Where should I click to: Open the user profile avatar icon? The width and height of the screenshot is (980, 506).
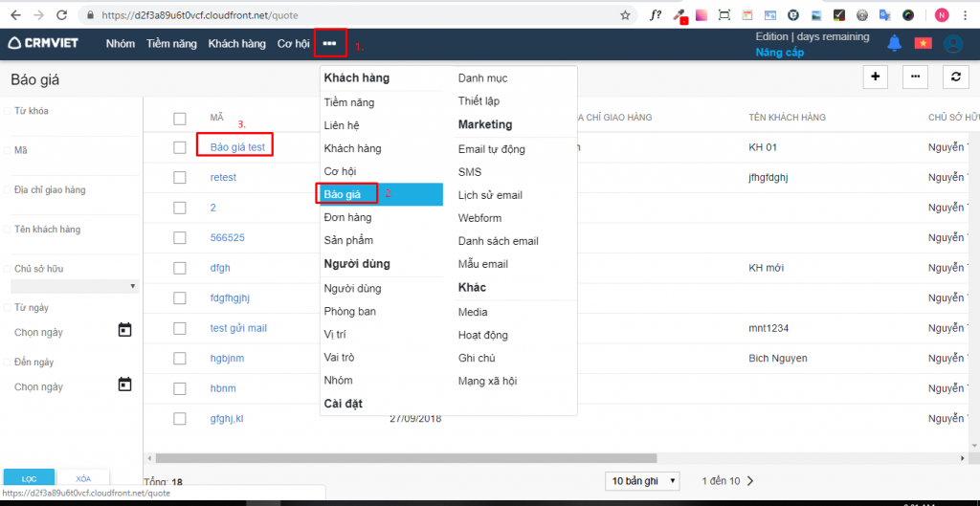coord(952,43)
